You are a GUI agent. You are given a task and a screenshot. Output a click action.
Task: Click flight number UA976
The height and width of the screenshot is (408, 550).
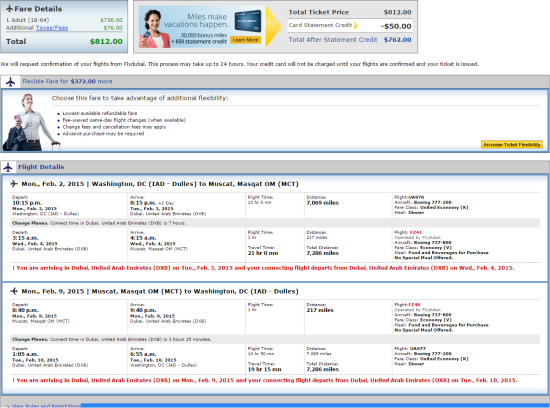(x=416, y=197)
